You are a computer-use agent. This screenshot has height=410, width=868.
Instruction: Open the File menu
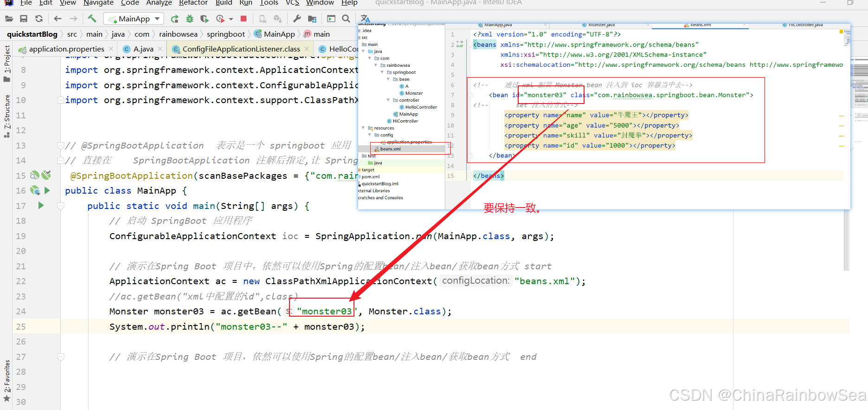coord(26,3)
